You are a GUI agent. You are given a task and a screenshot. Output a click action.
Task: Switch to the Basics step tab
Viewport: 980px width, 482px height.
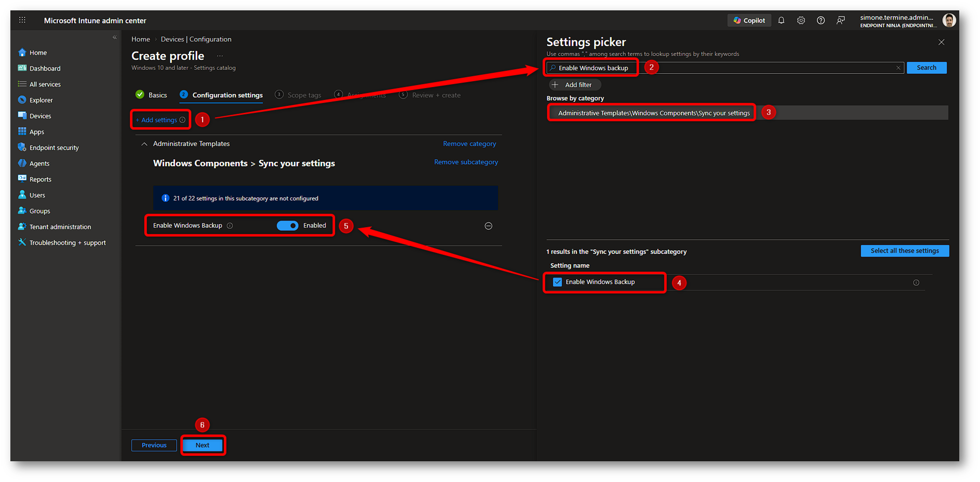[x=151, y=95]
